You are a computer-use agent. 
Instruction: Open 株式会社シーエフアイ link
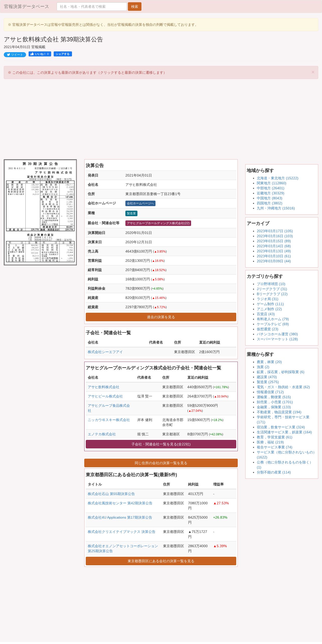(105, 352)
